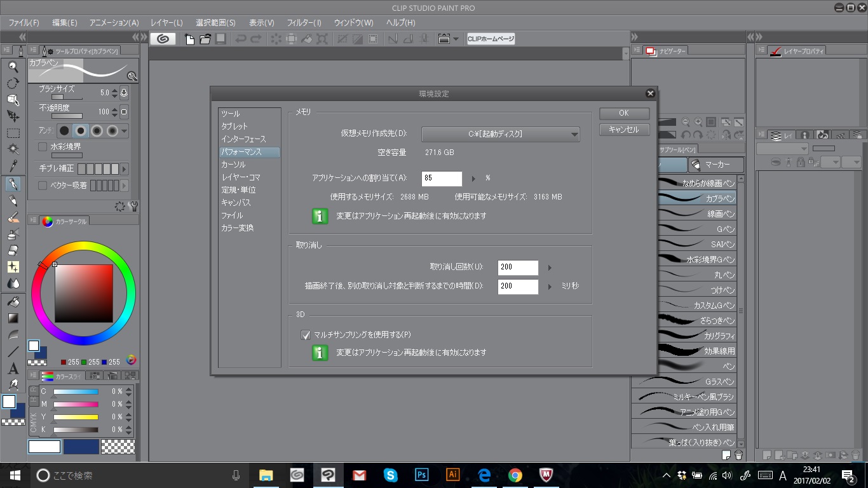Select the Gradient tool
868x488 pixels.
point(13,318)
